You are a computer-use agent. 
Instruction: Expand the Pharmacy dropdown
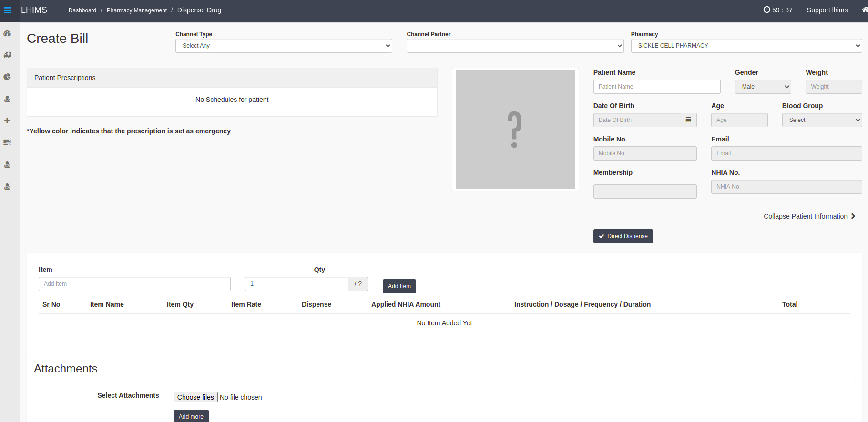(x=746, y=46)
